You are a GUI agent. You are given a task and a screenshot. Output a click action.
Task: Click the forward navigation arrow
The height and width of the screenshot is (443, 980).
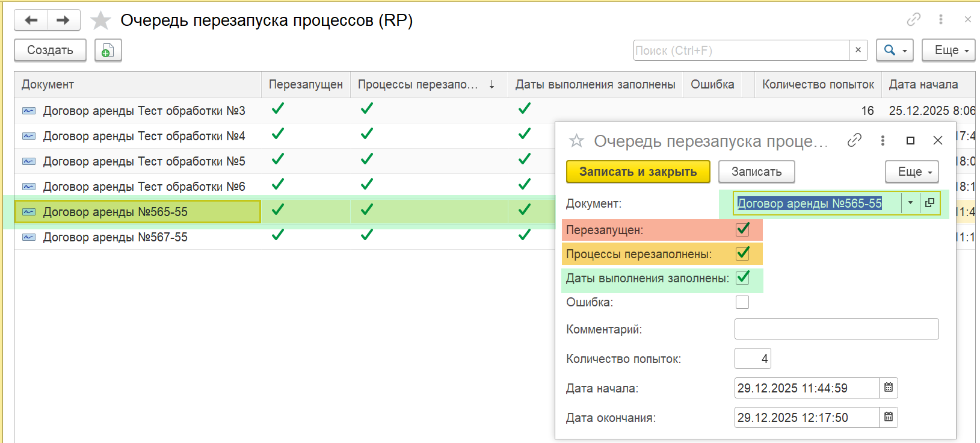click(63, 20)
